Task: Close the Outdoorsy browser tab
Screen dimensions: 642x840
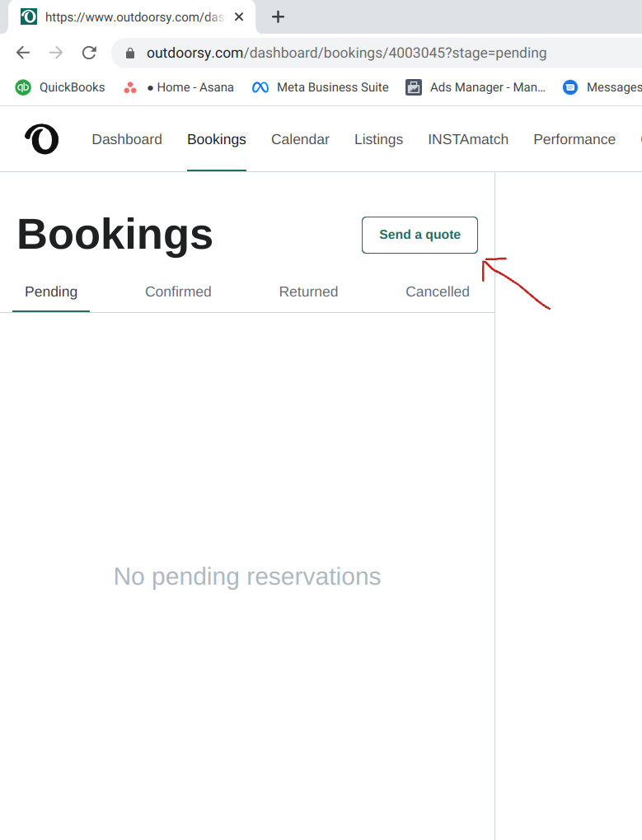Action: click(239, 17)
